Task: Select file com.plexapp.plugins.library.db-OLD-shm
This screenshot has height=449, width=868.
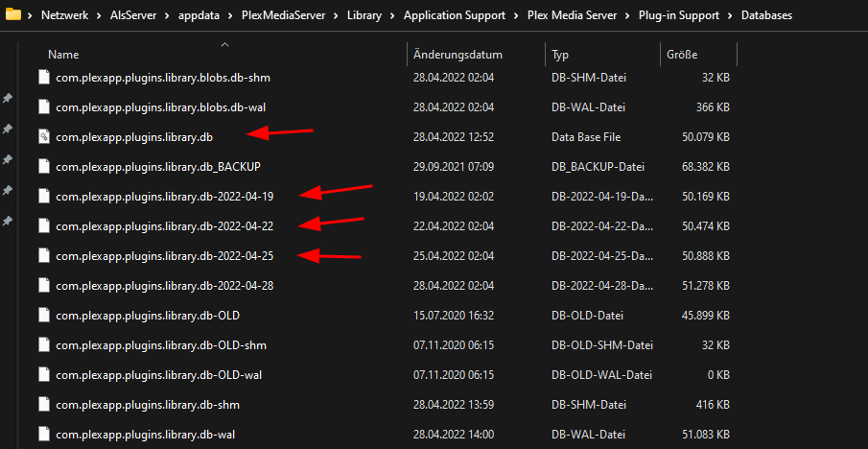Action: pyautogui.click(x=161, y=346)
